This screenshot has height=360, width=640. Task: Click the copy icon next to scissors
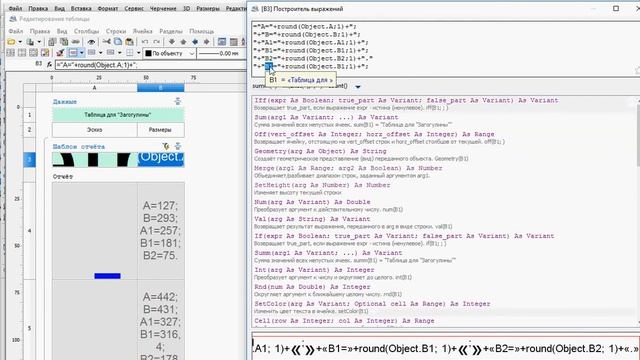(x=118, y=42)
